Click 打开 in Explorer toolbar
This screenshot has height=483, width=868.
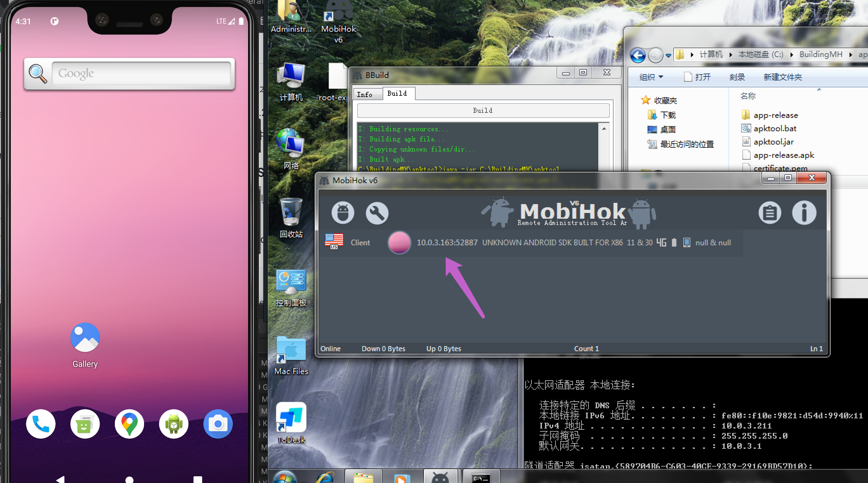pos(698,77)
